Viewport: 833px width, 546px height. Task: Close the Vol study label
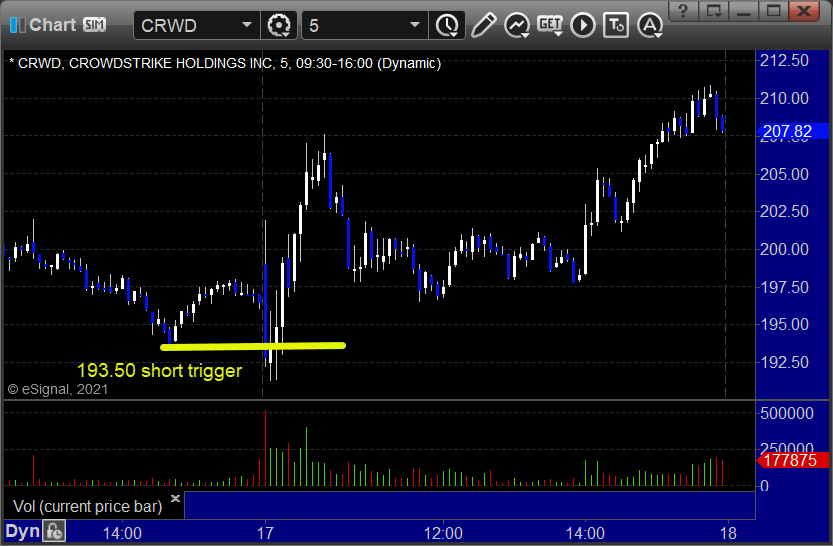[175, 498]
